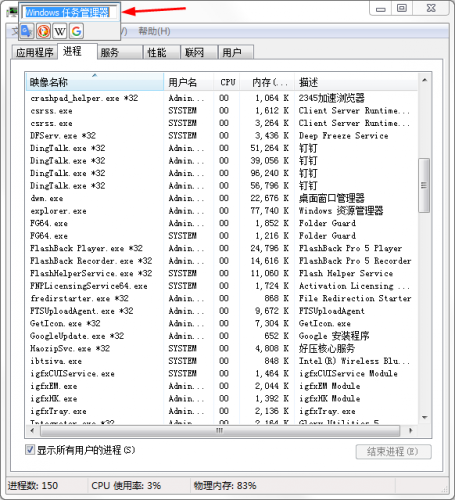Select the igfxCUIService.exe process row
455x500 pixels.
pos(222,374)
